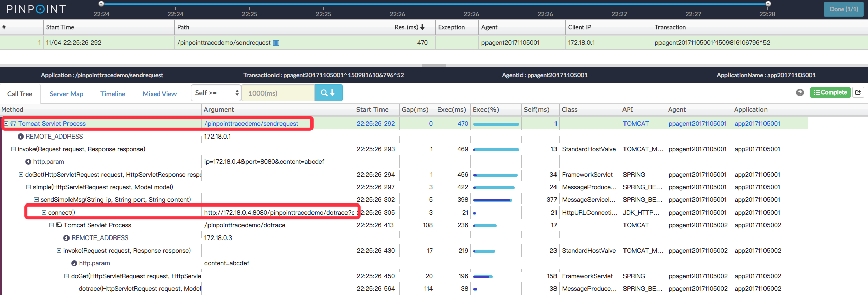Collapse the top Tomcat Servlet Process node
This screenshot has height=306, width=868.
pyautogui.click(x=6, y=124)
